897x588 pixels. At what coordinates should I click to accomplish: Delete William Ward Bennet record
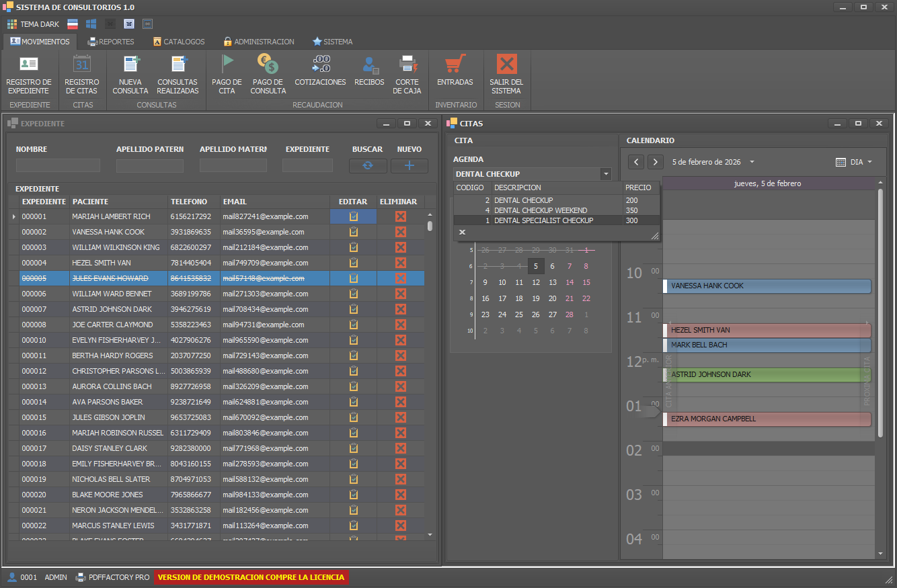click(x=400, y=294)
